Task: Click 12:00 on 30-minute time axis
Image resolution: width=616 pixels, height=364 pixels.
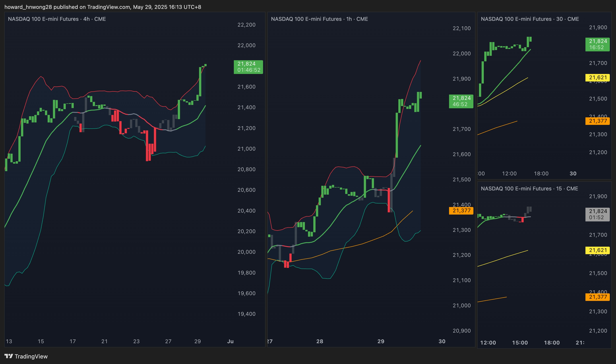Action: (509, 173)
